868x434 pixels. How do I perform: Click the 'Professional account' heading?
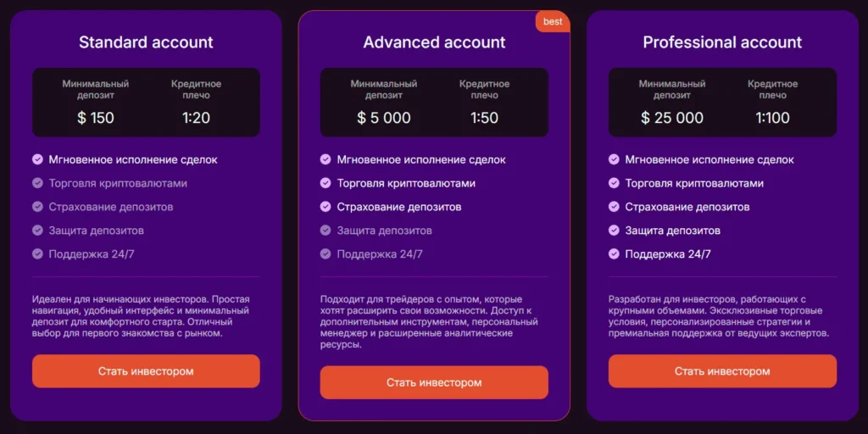pyautogui.click(x=722, y=42)
